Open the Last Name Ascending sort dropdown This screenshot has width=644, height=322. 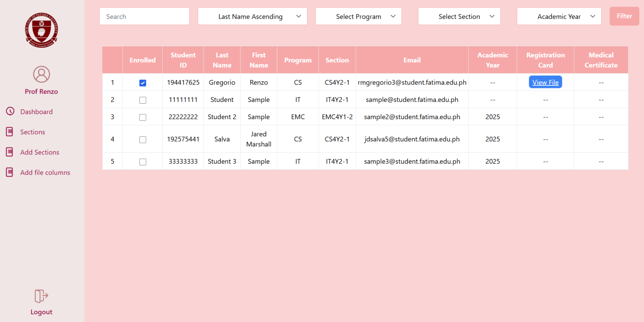[252, 16]
